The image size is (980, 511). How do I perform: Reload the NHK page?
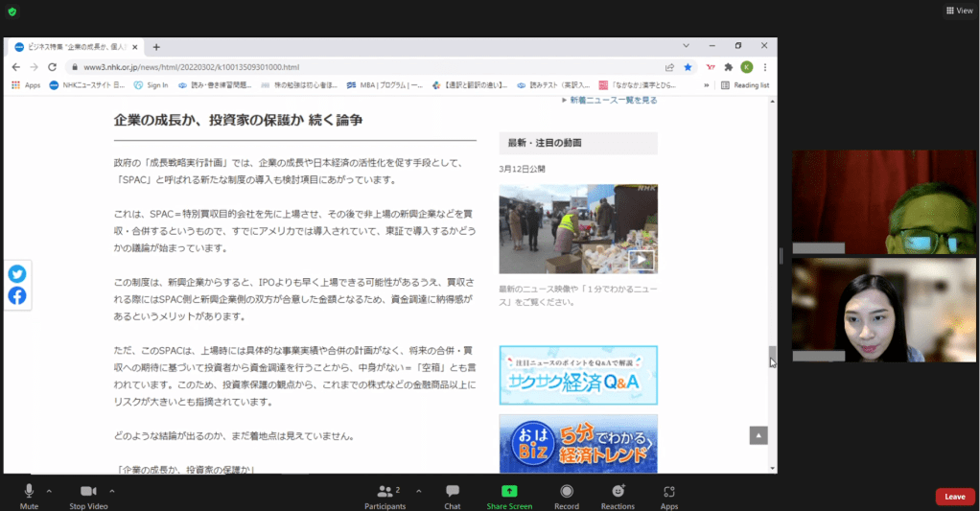[x=53, y=67]
